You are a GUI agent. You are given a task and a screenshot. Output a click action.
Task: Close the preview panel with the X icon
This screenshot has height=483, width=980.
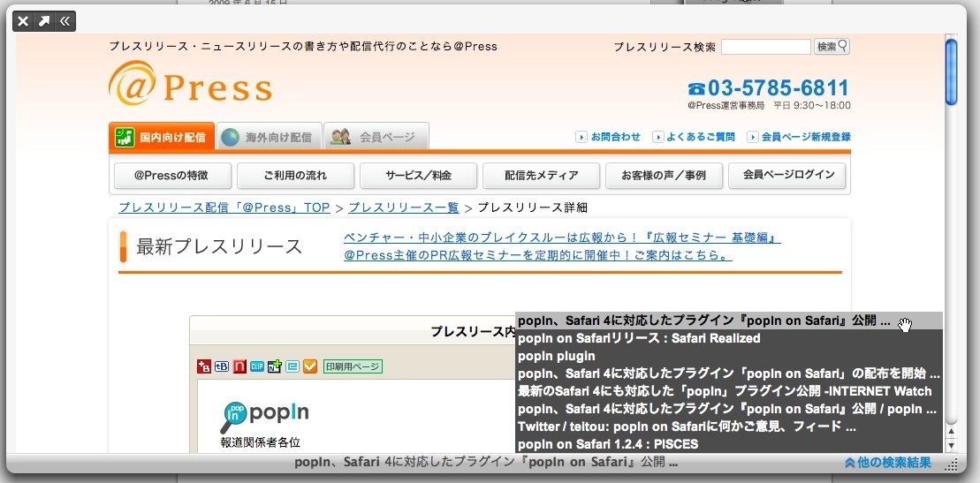23,22
